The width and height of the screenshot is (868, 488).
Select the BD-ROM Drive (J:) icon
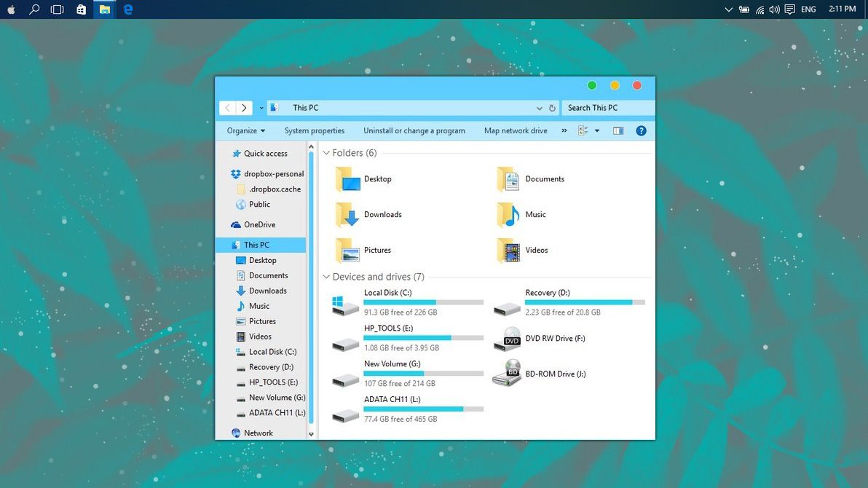coord(507,374)
